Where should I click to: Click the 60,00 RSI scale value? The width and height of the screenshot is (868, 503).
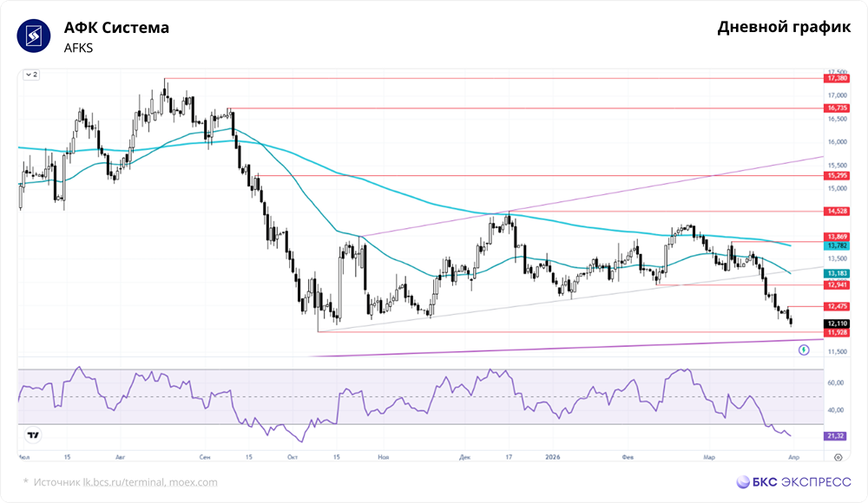pyautogui.click(x=835, y=382)
